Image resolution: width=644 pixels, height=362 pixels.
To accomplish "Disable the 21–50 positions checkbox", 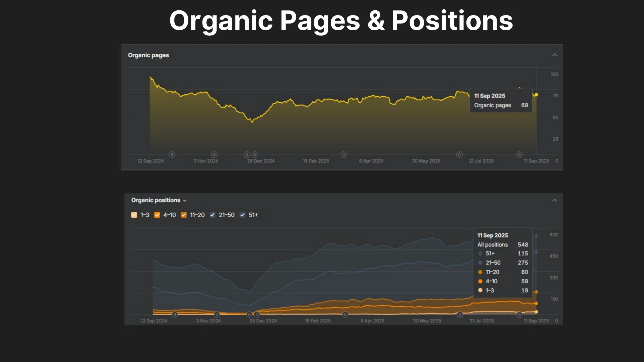I will tap(213, 215).
